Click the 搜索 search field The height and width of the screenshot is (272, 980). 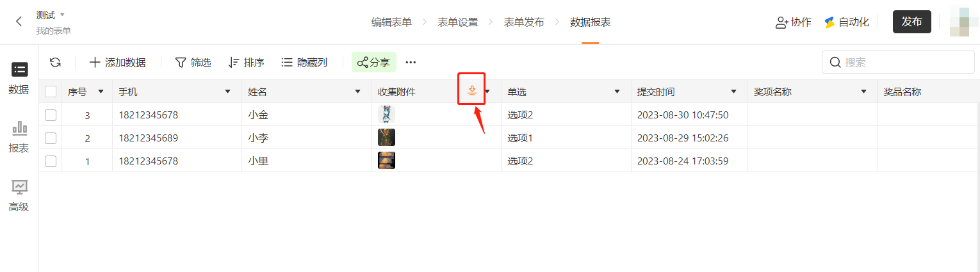tap(898, 62)
